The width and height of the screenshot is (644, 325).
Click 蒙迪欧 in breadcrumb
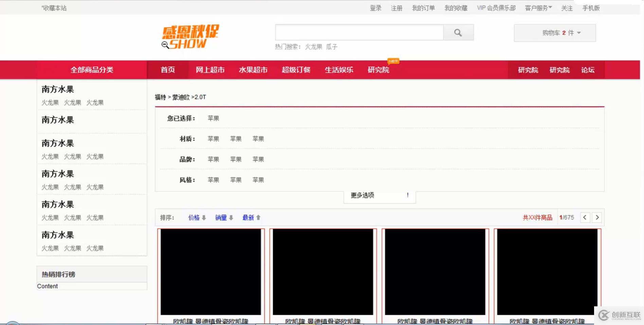tap(181, 97)
